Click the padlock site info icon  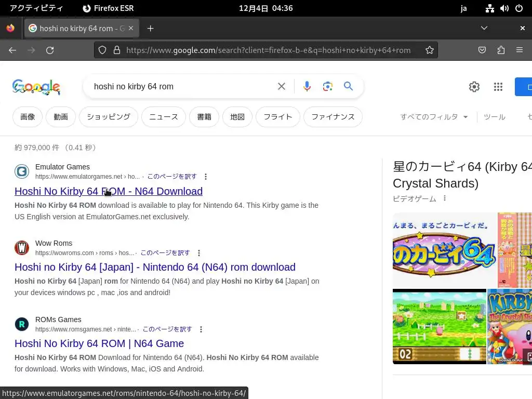tap(117, 50)
